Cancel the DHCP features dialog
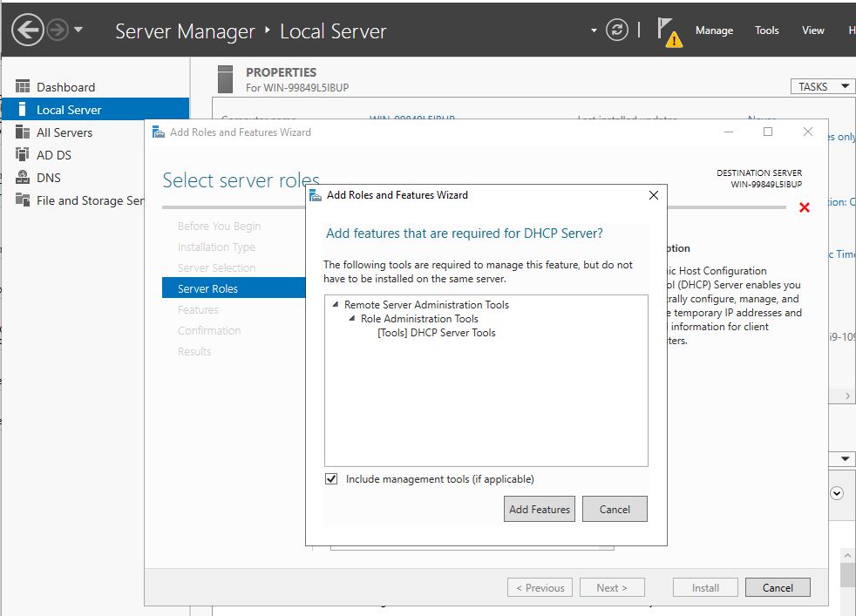Viewport: 856px width, 616px height. [615, 509]
